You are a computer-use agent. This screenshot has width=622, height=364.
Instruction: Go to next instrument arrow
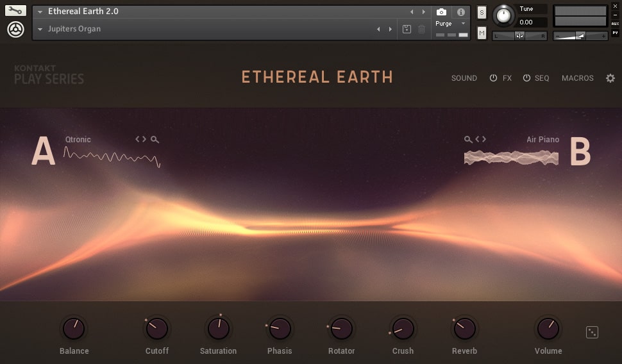(424, 12)
